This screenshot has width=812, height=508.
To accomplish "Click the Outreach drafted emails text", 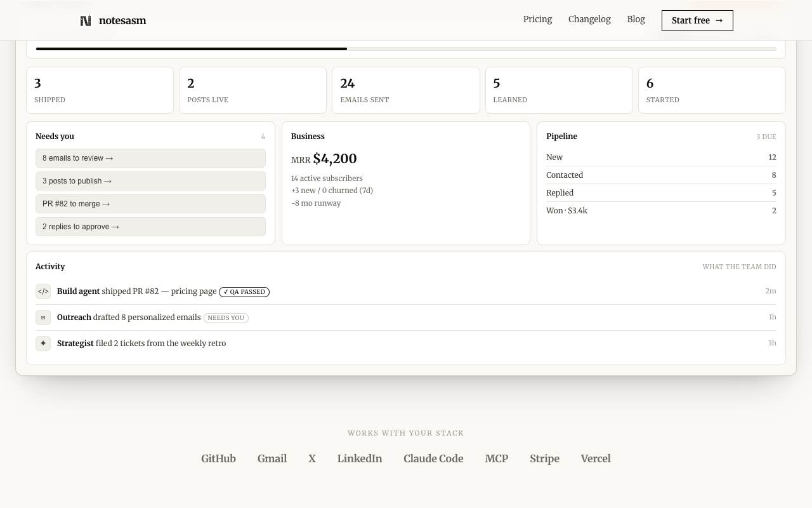I will [x=129, y=317].
